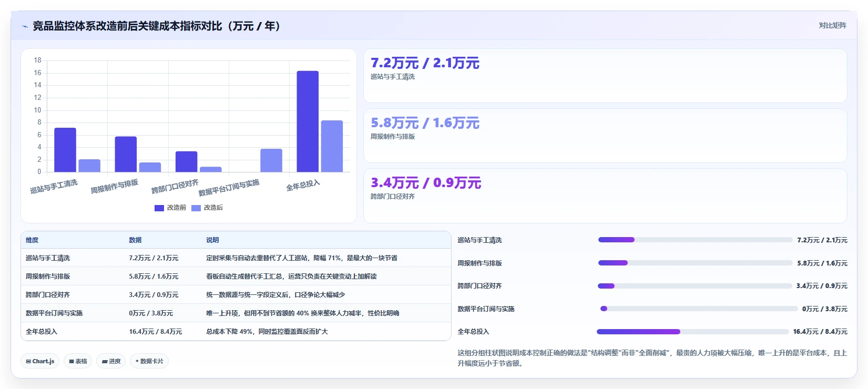Click the Chart.js tag chip
The width and height of the screenshot is (868, 389).
pyautogui.click(x=40, y=361)
